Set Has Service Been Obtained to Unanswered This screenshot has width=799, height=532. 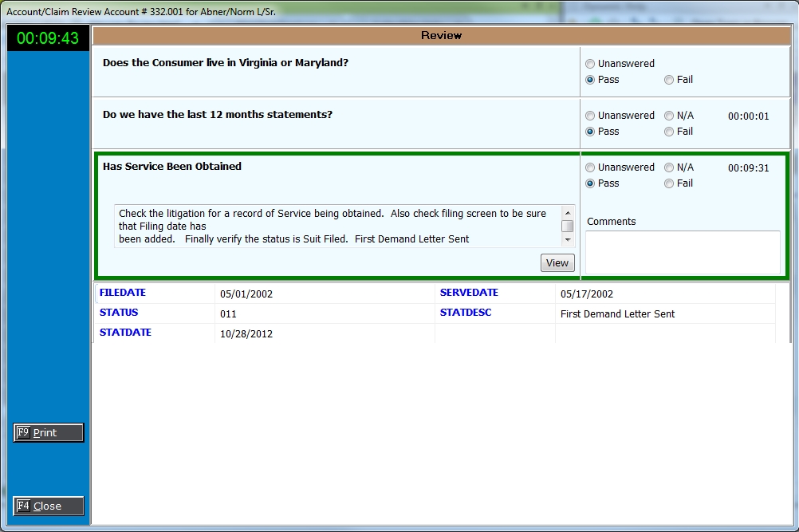(590, 167)
